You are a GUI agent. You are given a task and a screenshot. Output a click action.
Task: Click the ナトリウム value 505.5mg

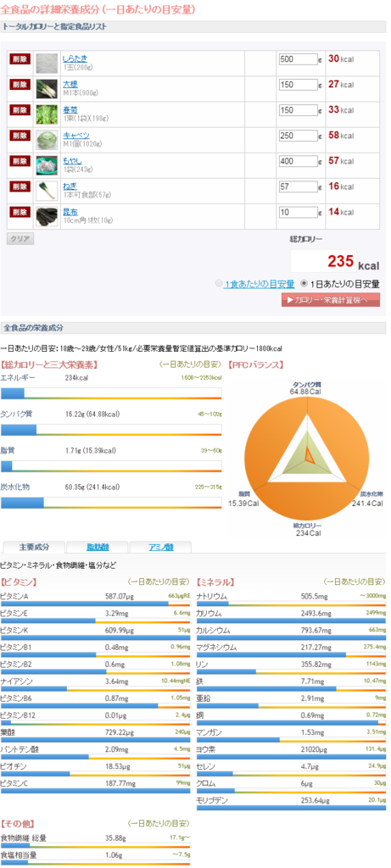(x=316, y=596)
